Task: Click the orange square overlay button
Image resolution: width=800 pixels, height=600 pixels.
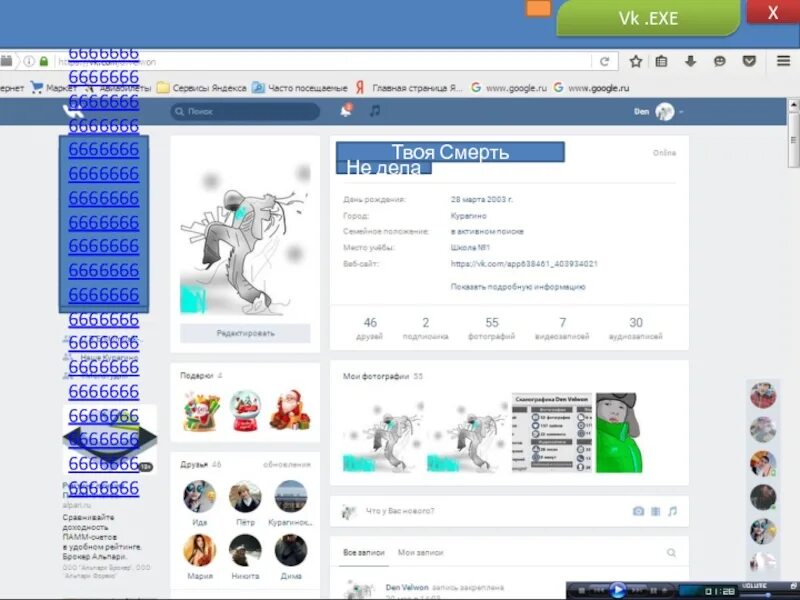Action: (538, 8)
